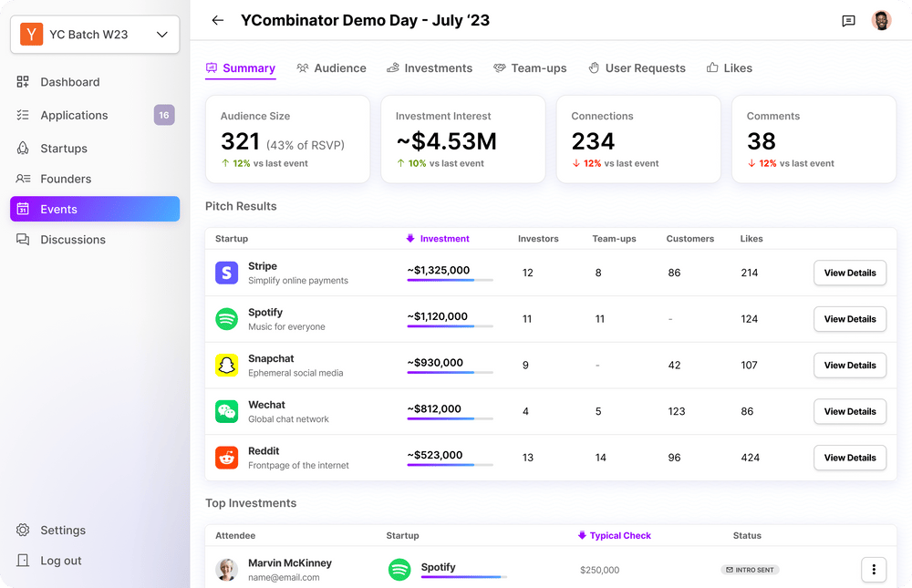Viewport: 912px width, 588px height.
Task: View Details for Wechat
Action: pyautogui.click(x=850, y=411)
